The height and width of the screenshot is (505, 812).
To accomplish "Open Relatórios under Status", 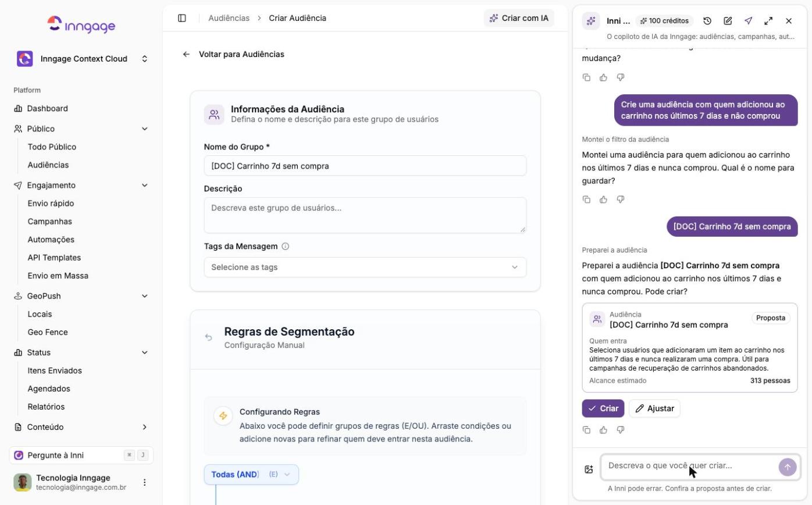I will 46,407.
